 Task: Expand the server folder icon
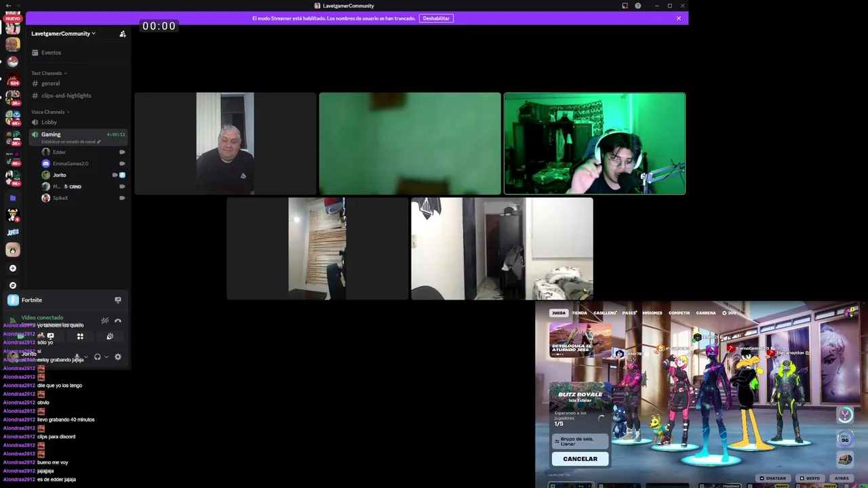pyautogui.click(x=13, y=198)
